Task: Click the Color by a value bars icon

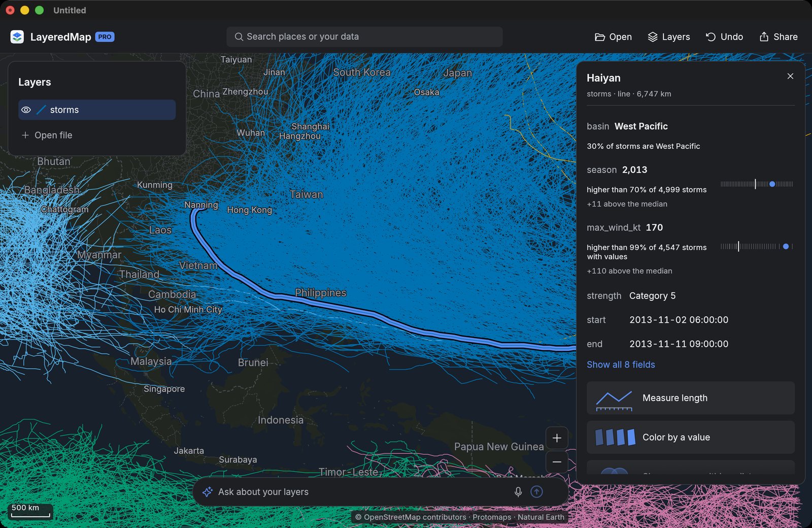Action: [615, 437]
